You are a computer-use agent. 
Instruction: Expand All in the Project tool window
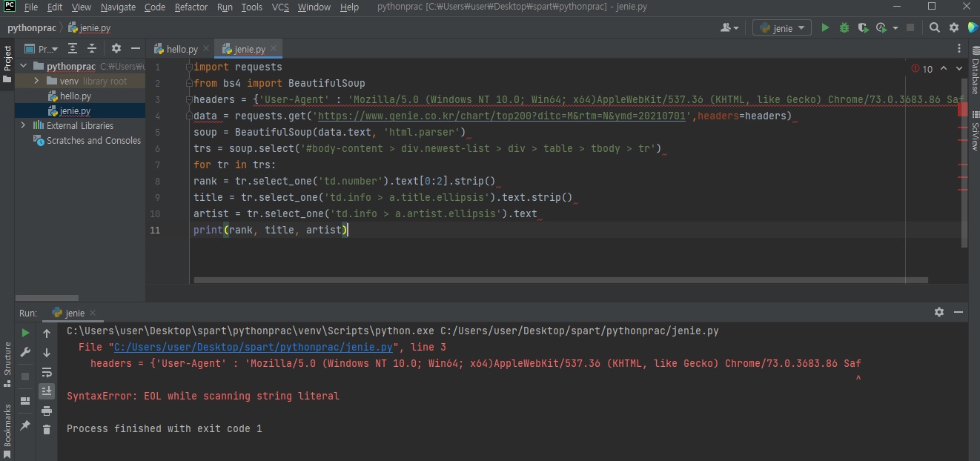[x=73, y=48]
